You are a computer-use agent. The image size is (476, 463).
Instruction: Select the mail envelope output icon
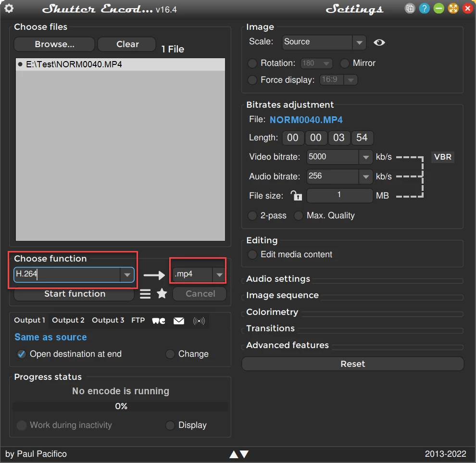(x=179, y=321)
